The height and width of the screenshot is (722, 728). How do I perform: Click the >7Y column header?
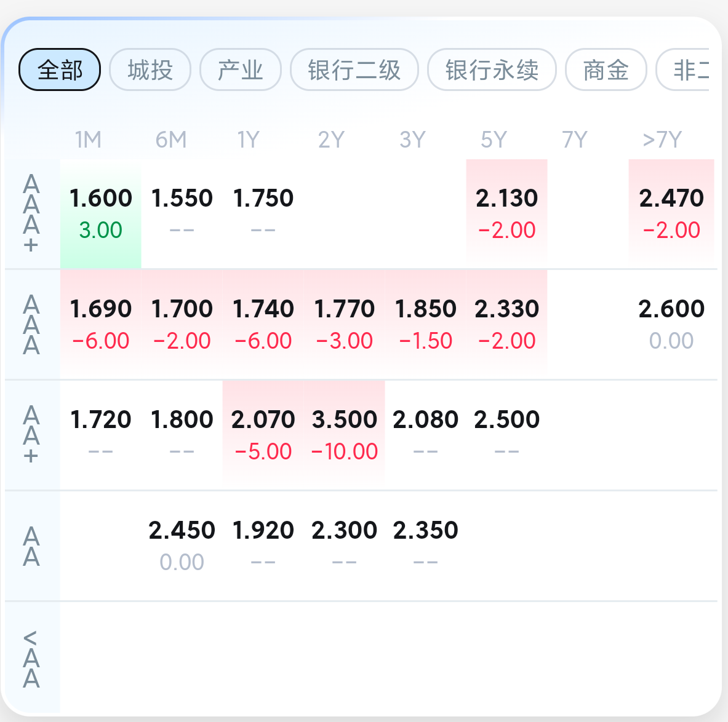click(x=662, y=140)
